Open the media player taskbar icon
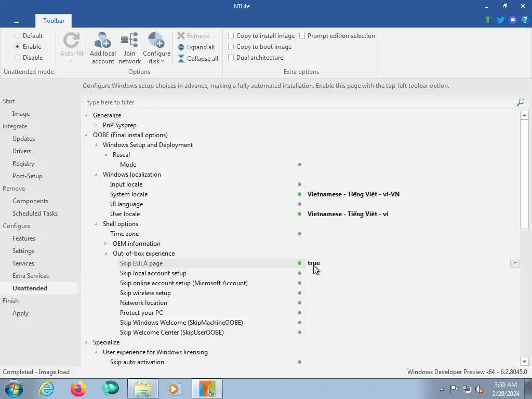The width and height of the screenshot is (532, 399). [175, 389]
